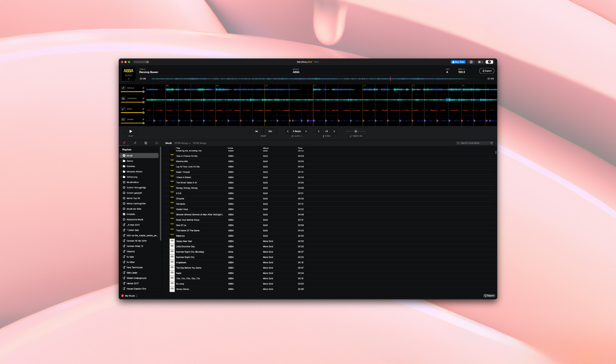
Task: Select the Vocals microphone stem icon
Action: (x=123, y=88)
